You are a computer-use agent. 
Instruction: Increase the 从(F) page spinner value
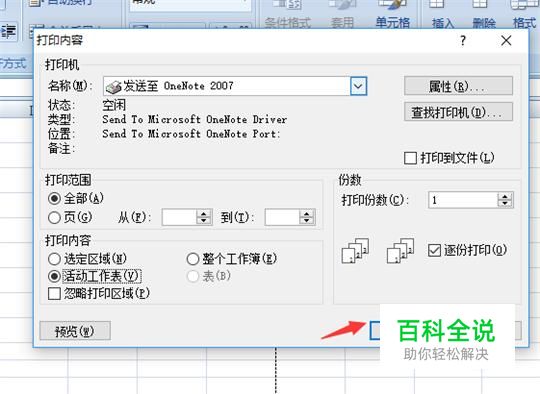point(204,214)
